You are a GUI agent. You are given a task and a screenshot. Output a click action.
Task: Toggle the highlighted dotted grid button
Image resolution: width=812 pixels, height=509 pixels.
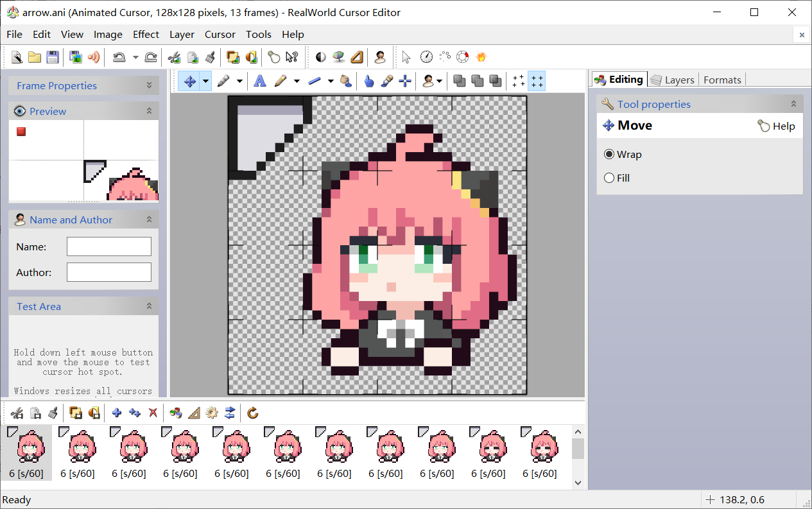pos(537,81)
